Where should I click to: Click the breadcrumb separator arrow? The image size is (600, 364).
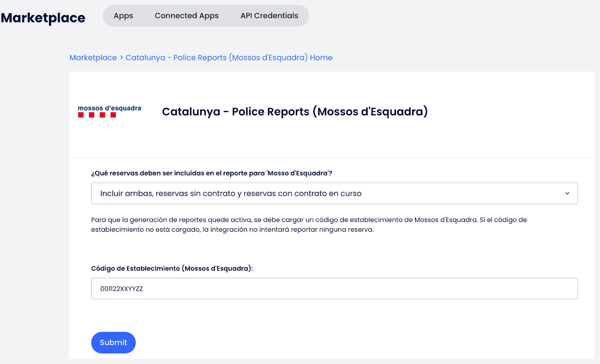(x=121, y=58)
